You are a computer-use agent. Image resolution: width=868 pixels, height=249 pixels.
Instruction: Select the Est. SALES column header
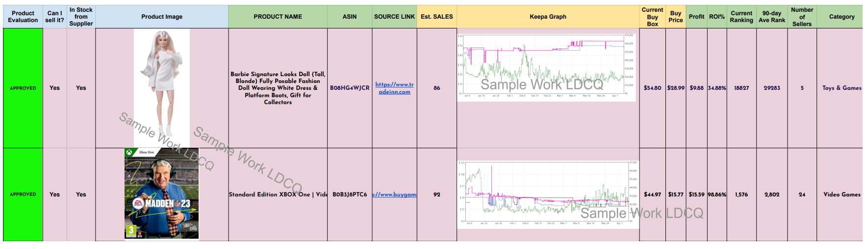(x=437, y=17)
